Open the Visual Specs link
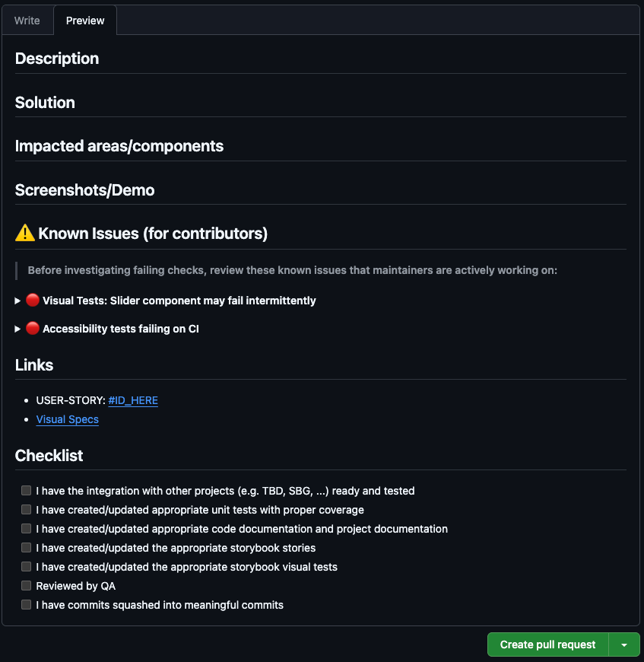This screenshot has height=662, width=644. point(68,419)
